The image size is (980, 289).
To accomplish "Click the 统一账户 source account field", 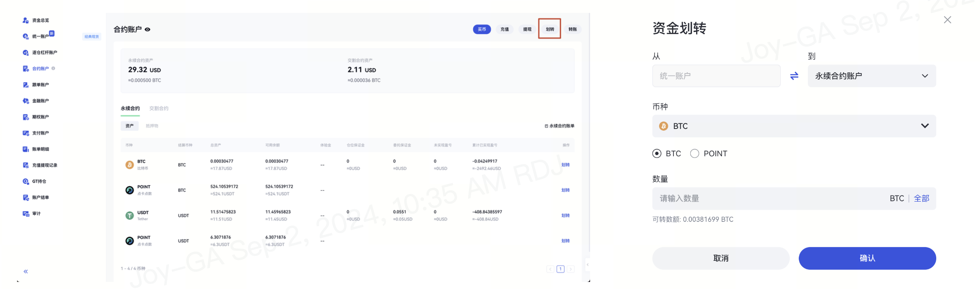I will (716, 76).
